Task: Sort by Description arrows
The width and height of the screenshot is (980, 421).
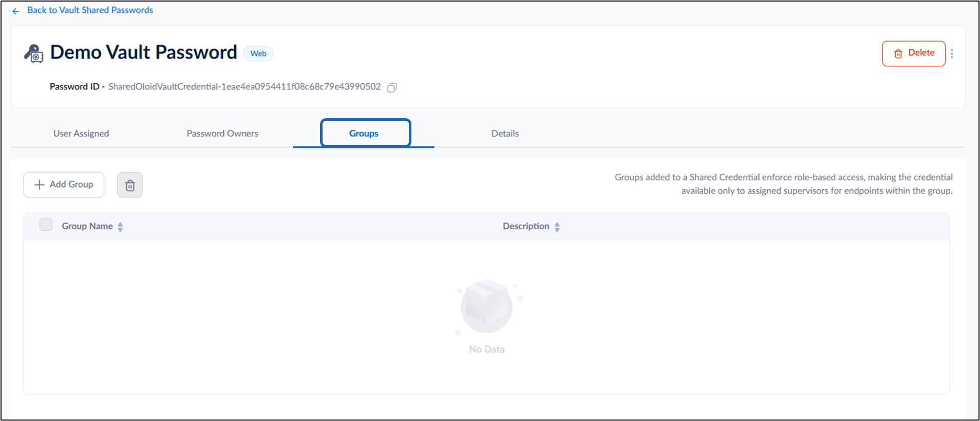Action: [x=557, y=227]
